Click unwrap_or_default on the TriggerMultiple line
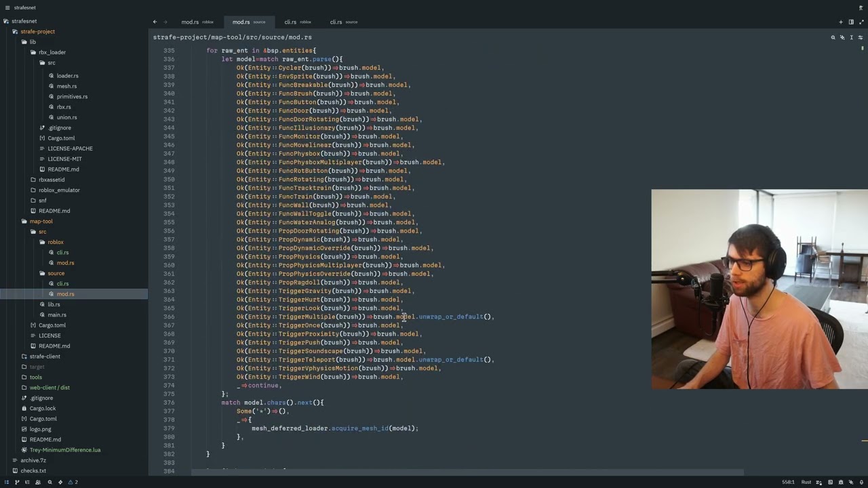The width and height of the screenshot is (868, 488). [x=451, y=317]
